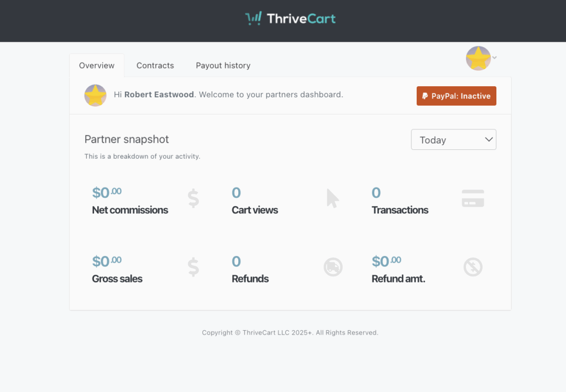
Task: Expand the small chevron next to profile avatar
Action: (494, 58)
